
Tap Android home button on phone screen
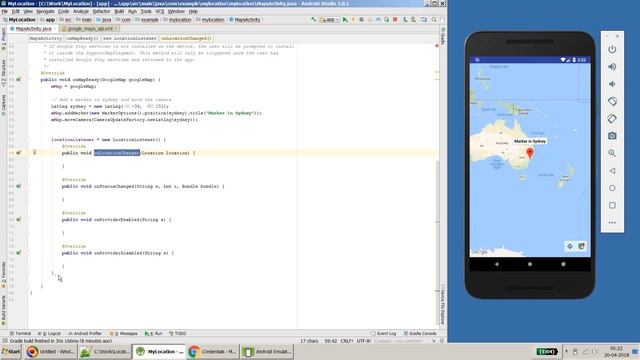point(530,264)
